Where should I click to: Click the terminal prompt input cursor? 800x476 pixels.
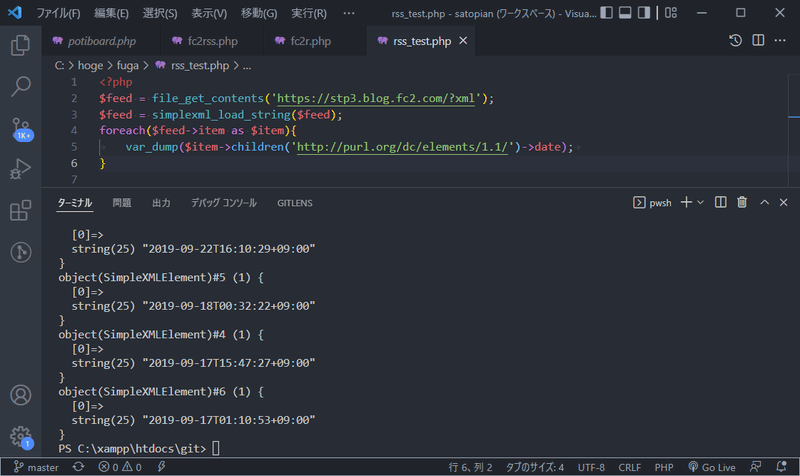point(216,448)
